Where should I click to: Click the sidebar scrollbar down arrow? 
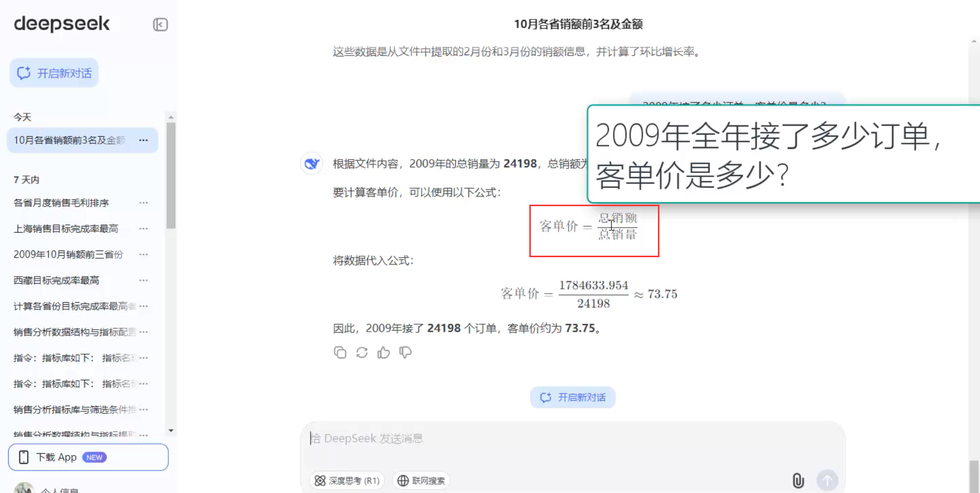click(171, 431)
